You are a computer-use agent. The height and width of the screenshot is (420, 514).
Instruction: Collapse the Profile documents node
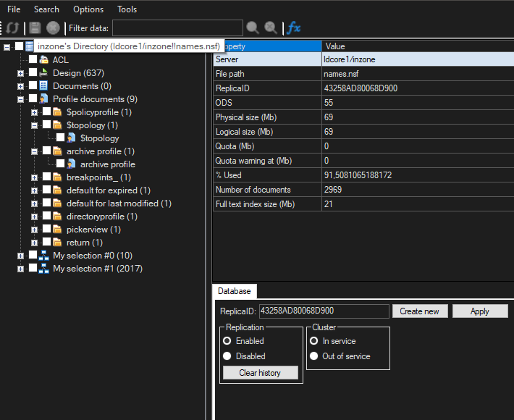(21, 99)
